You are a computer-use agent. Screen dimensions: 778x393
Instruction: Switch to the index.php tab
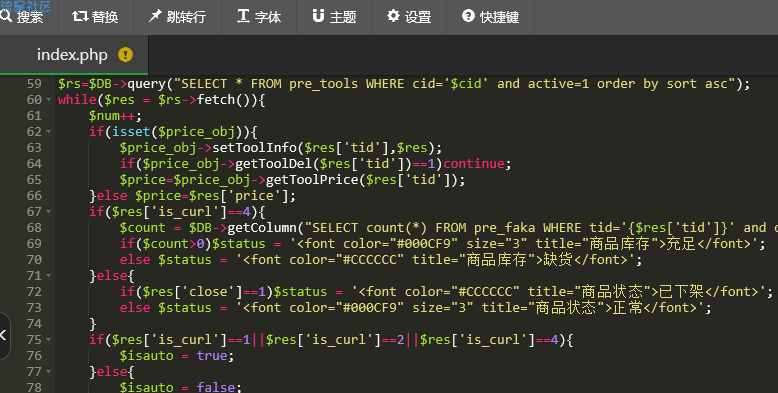click(x=74, y=55)
